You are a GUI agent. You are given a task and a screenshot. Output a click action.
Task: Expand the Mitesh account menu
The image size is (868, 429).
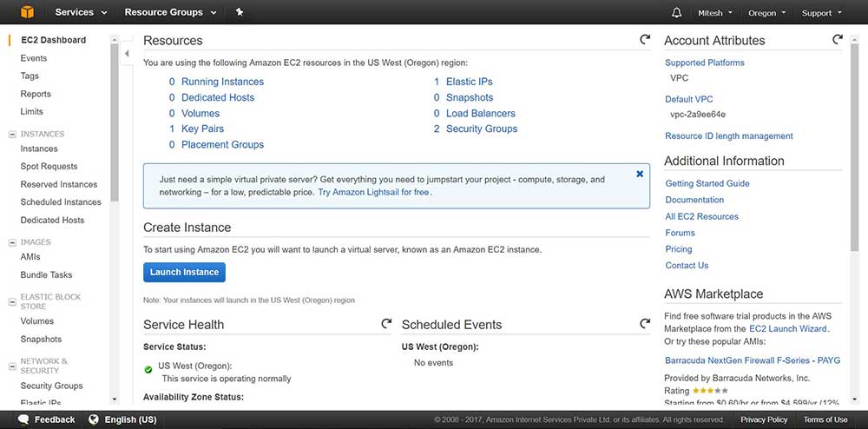[x=715, y=13]
